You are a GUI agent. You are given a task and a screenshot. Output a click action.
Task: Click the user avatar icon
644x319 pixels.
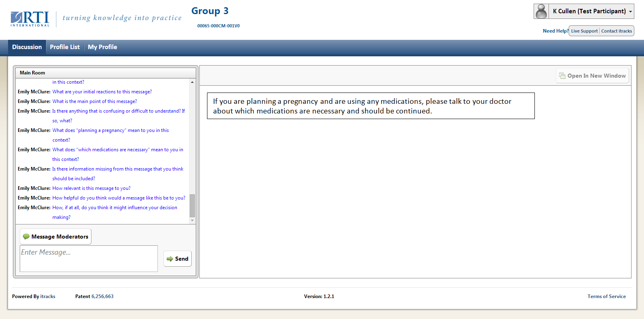541,11
